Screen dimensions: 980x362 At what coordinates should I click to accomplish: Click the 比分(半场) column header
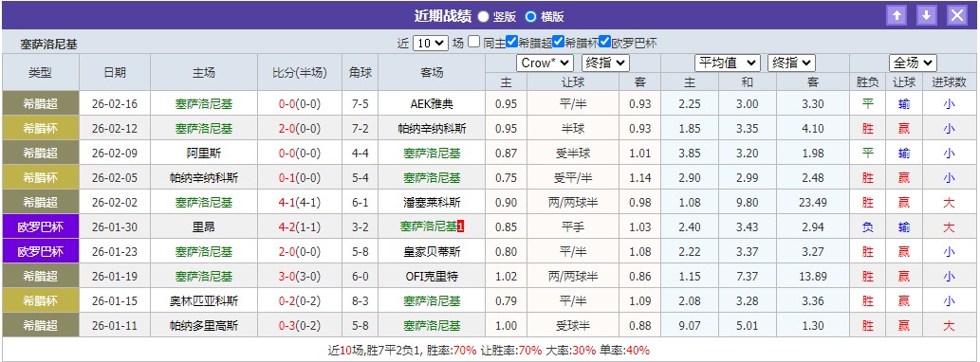pos(300,72)
